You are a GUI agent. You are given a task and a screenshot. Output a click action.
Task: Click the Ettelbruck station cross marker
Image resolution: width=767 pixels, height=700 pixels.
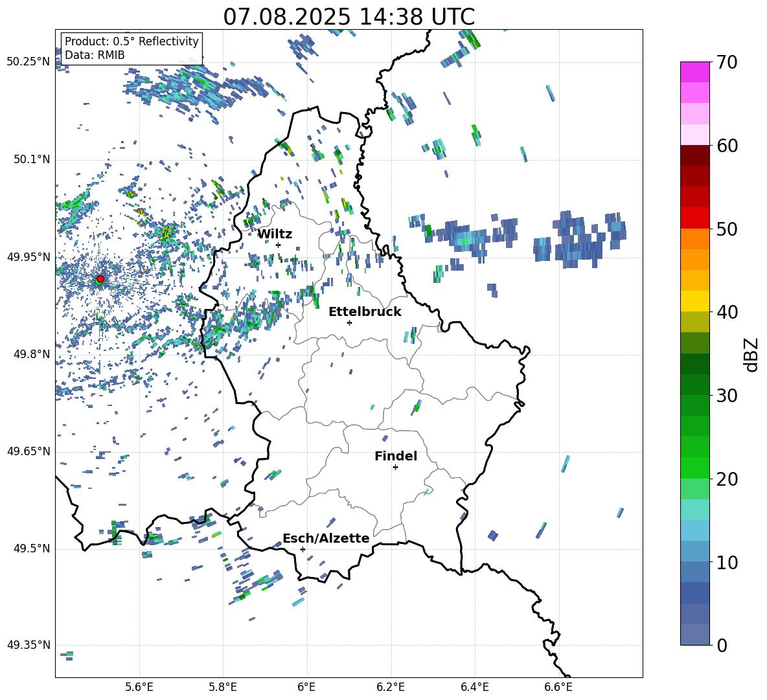(x=349, y=322)
